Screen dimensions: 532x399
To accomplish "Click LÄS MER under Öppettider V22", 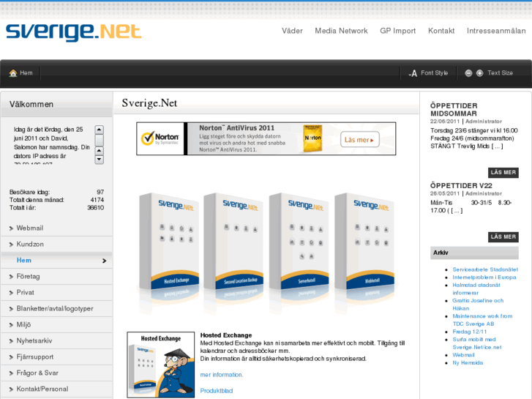I will [x=503, y=236].
